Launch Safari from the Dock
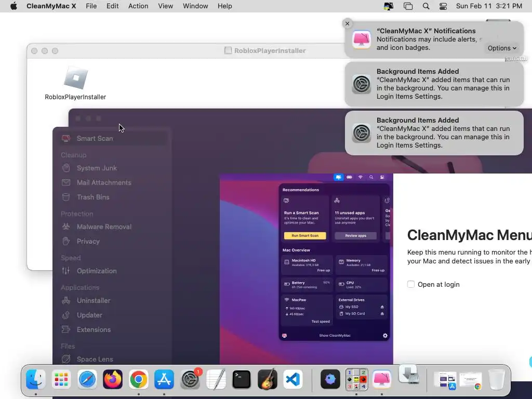 [87, 379]
